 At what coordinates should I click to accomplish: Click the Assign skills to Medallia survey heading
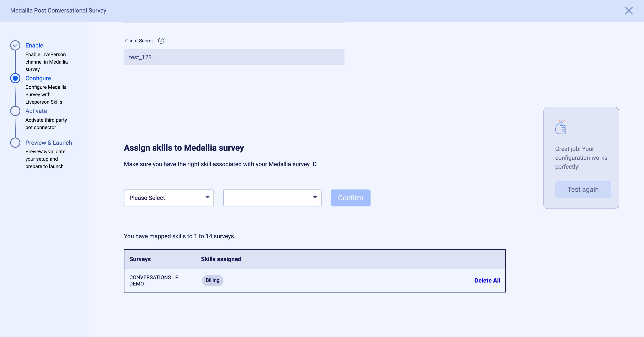click(x=184, y=148)
